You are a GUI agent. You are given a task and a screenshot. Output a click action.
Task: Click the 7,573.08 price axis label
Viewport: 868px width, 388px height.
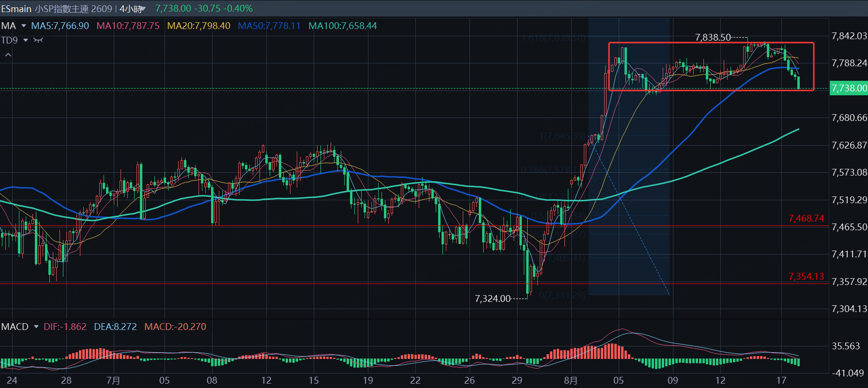[849, 173]
